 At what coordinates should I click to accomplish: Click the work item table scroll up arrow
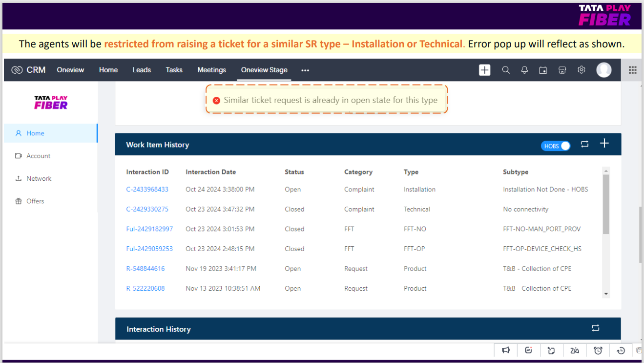click(x=606, y=171)
